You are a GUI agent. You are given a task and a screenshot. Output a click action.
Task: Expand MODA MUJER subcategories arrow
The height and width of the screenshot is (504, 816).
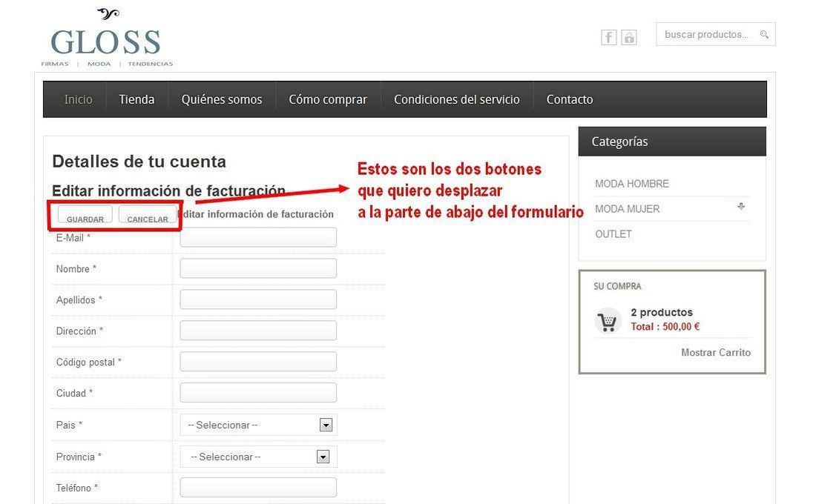pyautogui.click(x=741, y=207)
